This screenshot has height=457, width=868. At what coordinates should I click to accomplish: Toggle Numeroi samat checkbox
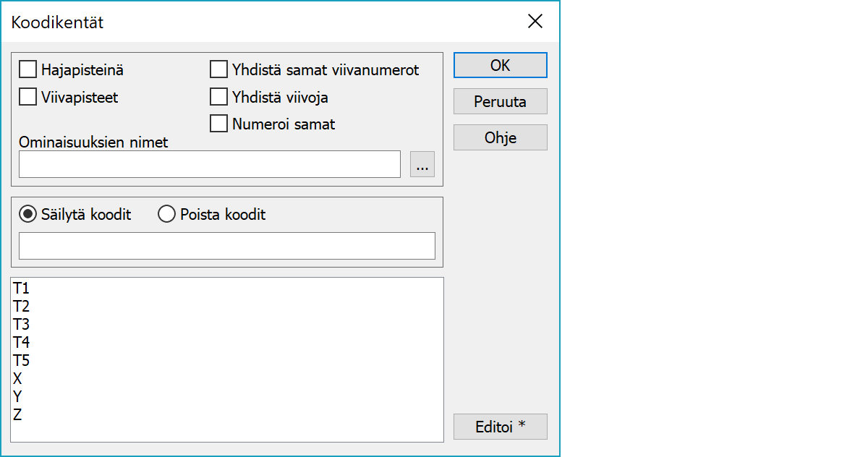coord(219,124)
